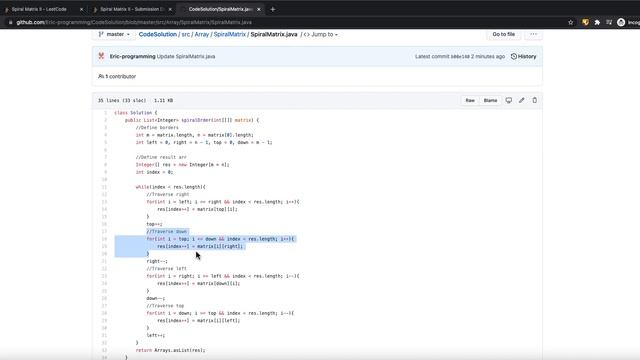This screenshot has height=360, width=640.
Task: Open Eric-programming user profile link
Action: point(133,56)
